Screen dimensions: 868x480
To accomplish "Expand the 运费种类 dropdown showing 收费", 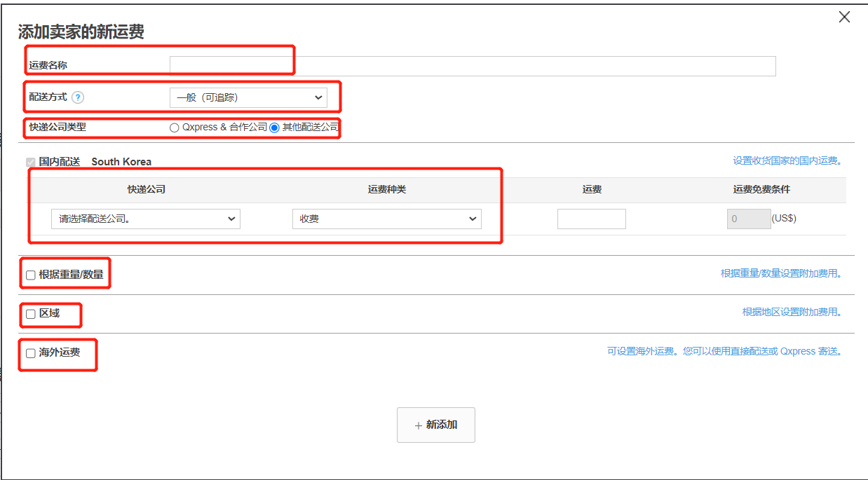I will click(x=386, y=219).
